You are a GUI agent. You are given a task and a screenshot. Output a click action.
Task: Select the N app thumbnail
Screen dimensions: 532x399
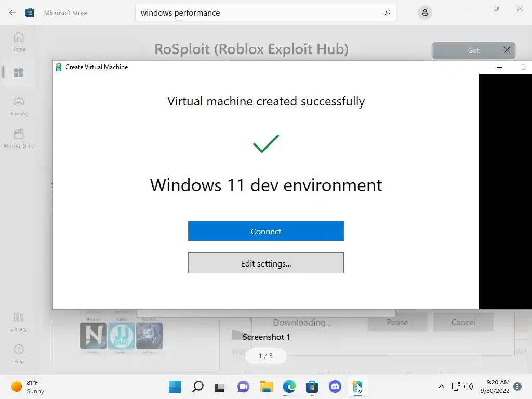pyautogui.click(x=94, y=336)
